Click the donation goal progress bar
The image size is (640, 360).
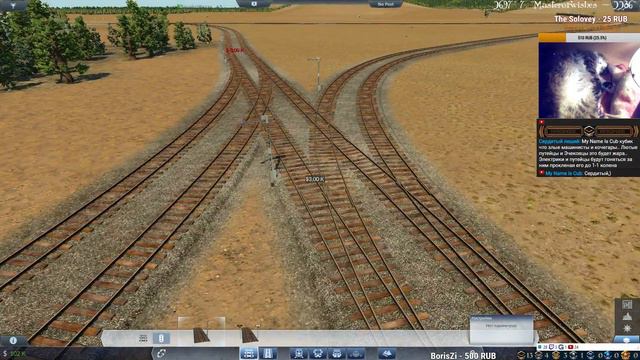pos(589,38)
